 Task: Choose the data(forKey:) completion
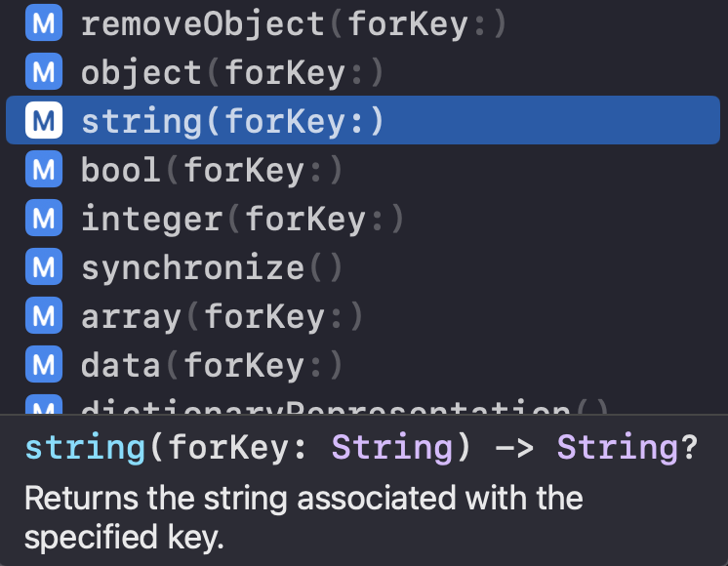click(363, 364)
